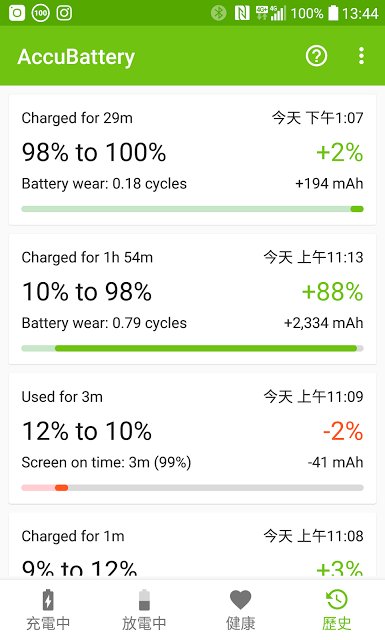Click the 12% to 10% red usage bar
Image resolution: width=385 pixels, height=640 pixels.
[192, 488]
